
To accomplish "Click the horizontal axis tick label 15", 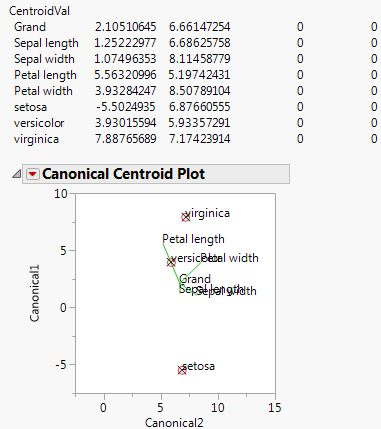I will tap(275, 408).
